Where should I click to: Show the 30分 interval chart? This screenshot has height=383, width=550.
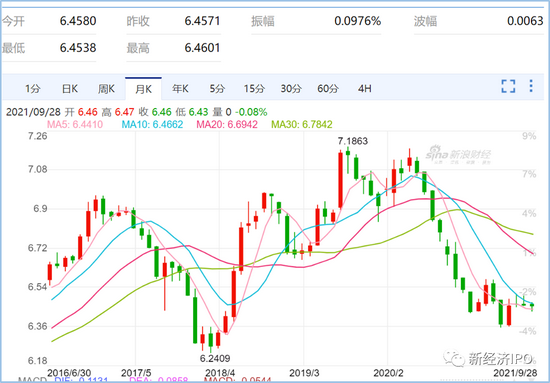click(291, 89)
